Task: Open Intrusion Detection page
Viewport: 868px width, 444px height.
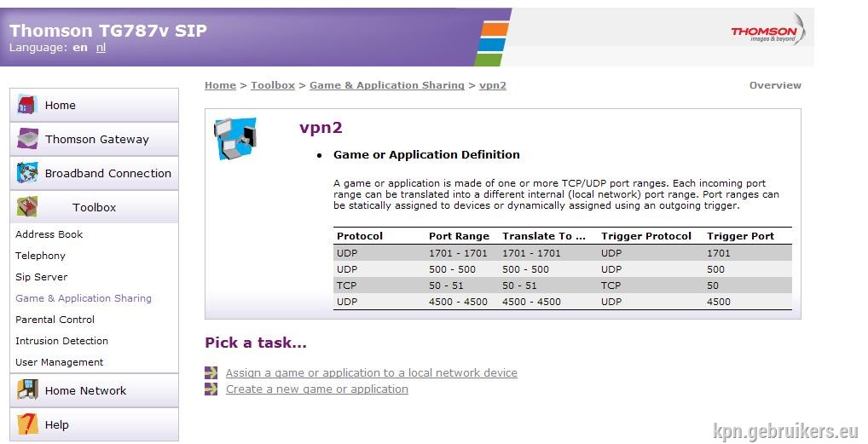Action: [62, 341]
